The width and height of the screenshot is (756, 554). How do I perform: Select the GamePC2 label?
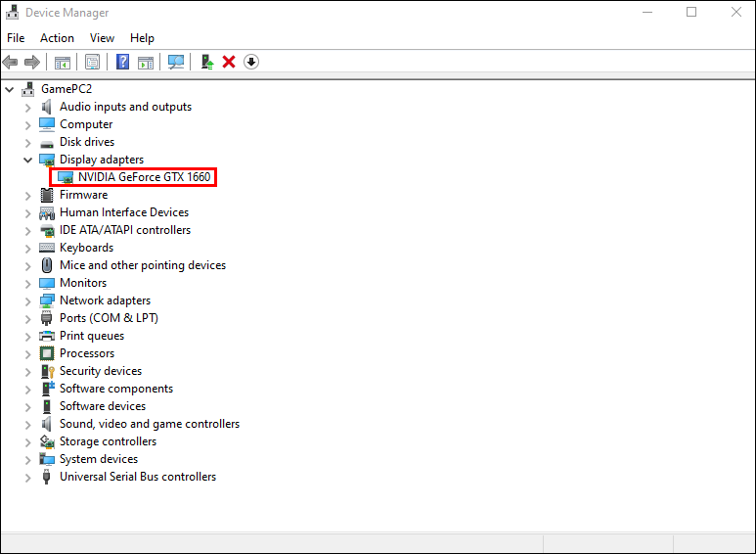click(67, 89)
